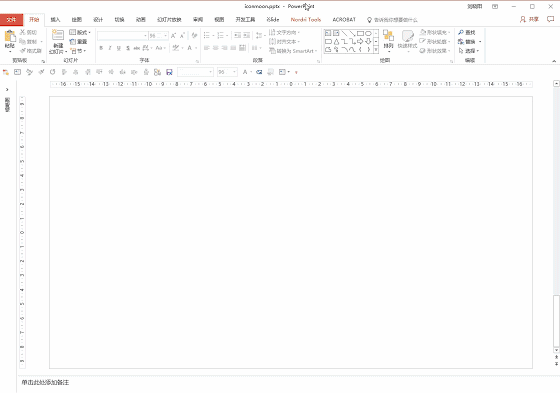Select the Left Brace shape in the gallery
Viewport: 560px width, 393px height.
360,50
